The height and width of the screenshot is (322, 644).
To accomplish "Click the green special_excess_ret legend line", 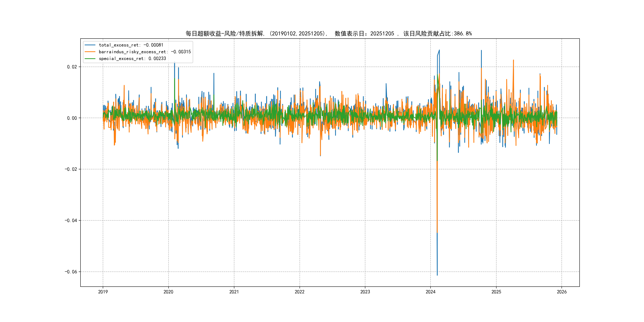I will (x=90, y=58).
